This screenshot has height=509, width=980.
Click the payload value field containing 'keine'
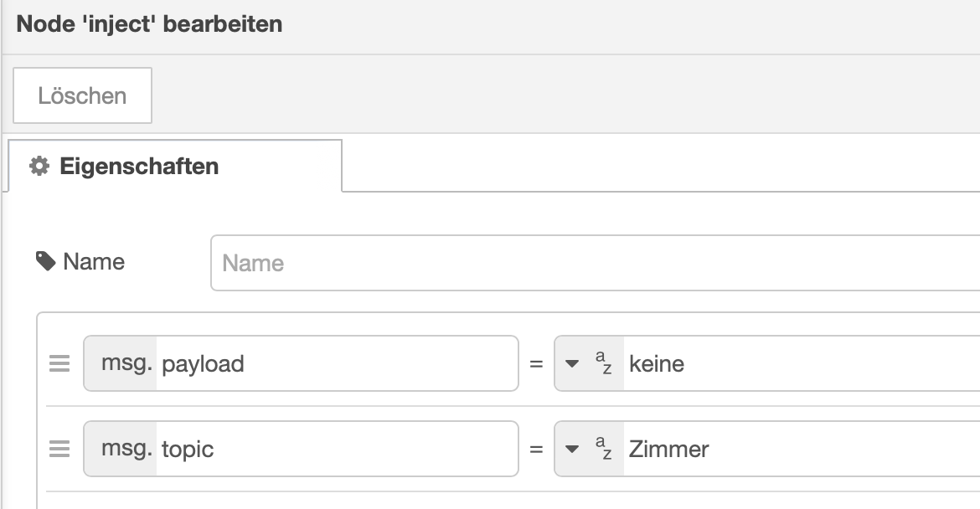tap(796, 364)
